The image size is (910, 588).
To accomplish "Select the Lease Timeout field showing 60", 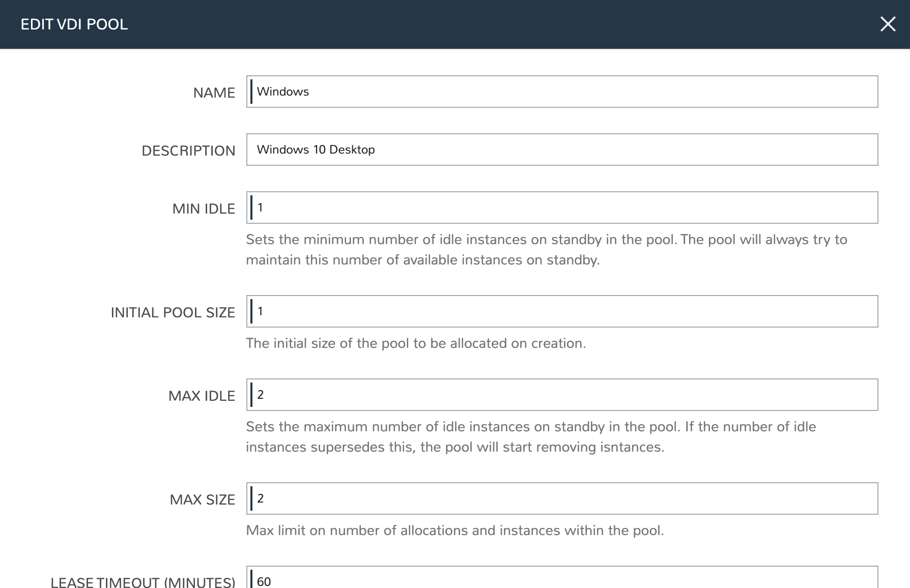I will pyautogui.click(x=562, y=580).
